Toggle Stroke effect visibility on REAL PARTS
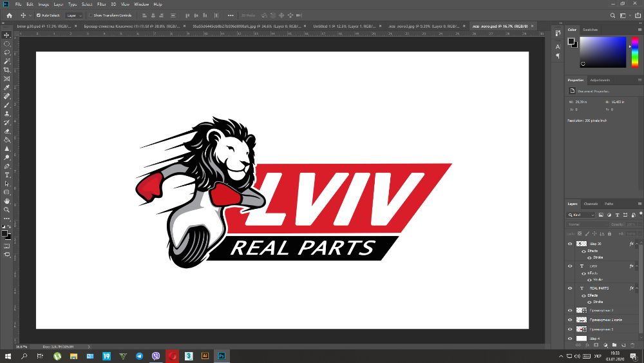644x363 pixels. point(589,302)
